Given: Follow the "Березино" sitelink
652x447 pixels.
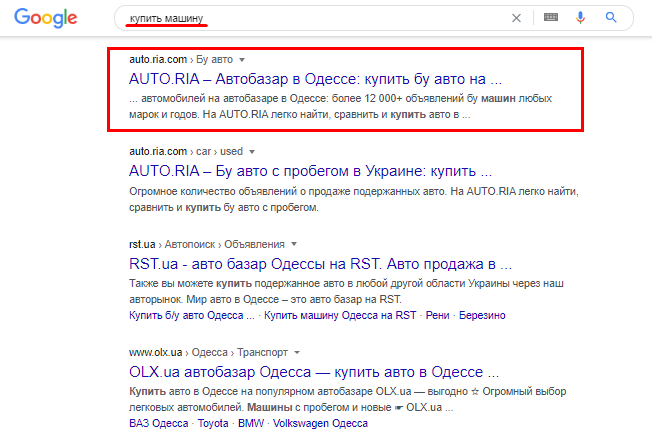Looking at the screenshot, I should coord(482,315).
